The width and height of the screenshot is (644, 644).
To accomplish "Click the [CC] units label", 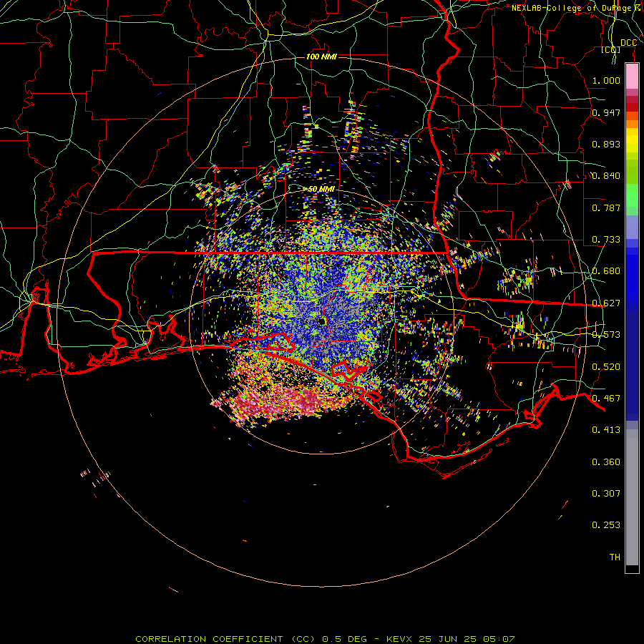I will click(610, 49).
